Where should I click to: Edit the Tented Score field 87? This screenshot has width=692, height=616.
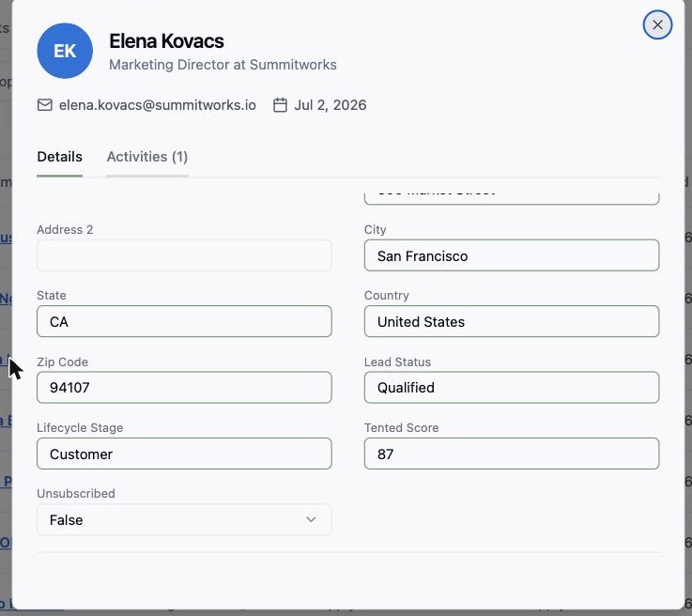click(512, 454)
